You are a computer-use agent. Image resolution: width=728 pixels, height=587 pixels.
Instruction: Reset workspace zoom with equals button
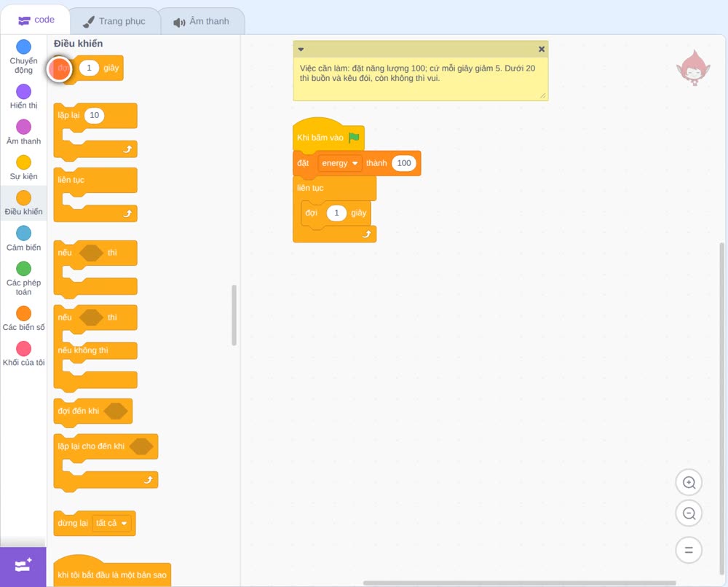[689, 550]
